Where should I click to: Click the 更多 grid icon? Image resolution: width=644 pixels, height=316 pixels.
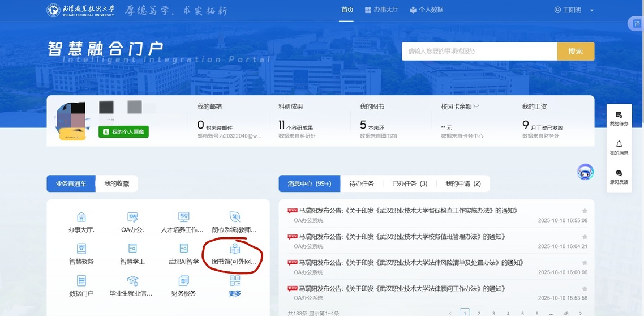pyautogui.click(x=235, y=281)
